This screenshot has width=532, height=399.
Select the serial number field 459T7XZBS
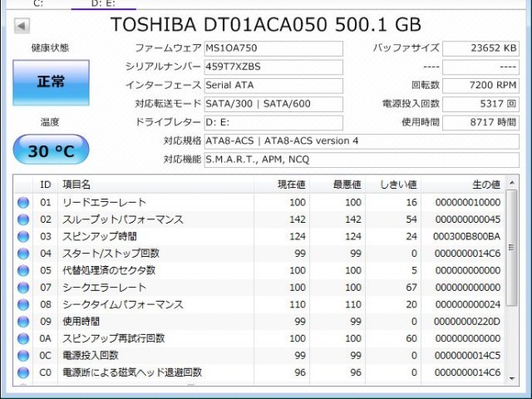tap(273, 67)
